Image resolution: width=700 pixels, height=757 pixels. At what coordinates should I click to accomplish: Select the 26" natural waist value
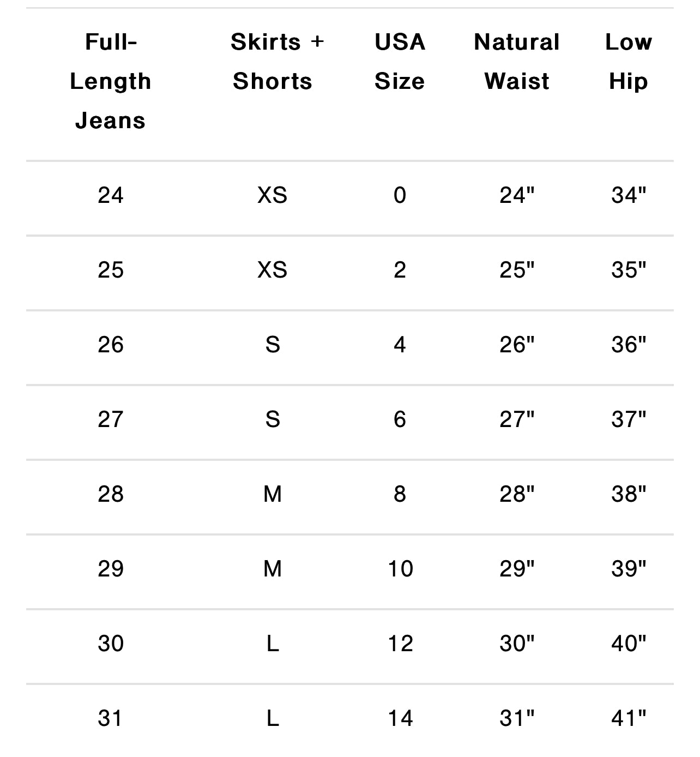(517, 345)
